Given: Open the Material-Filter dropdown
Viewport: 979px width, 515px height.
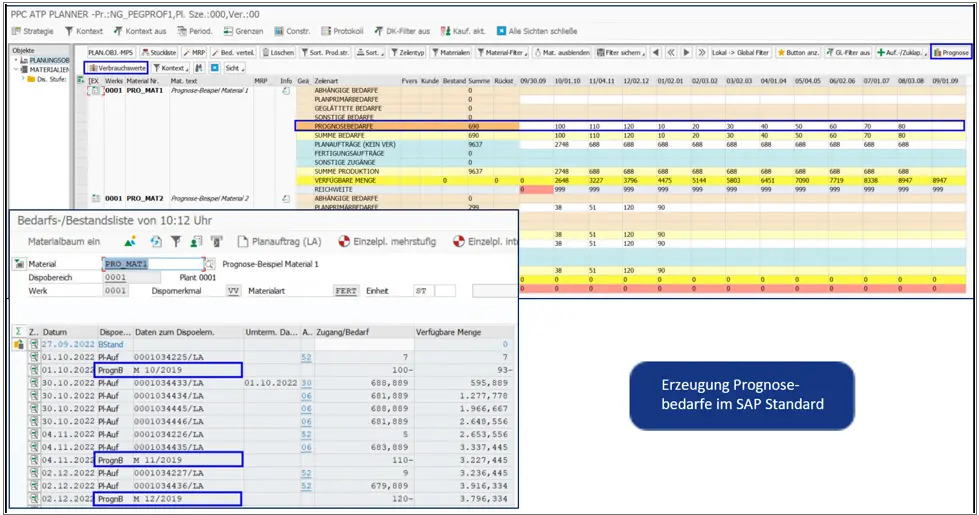Looking at the screenshot, I should 502,52.
